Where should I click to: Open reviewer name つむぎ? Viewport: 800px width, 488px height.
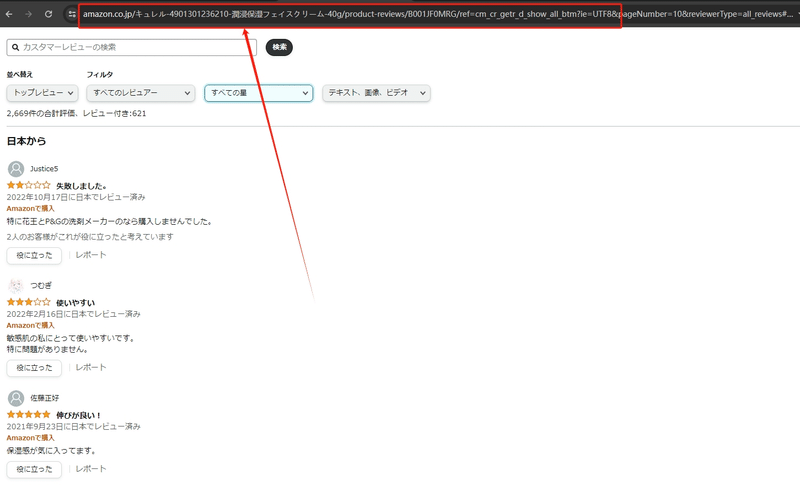41,285
